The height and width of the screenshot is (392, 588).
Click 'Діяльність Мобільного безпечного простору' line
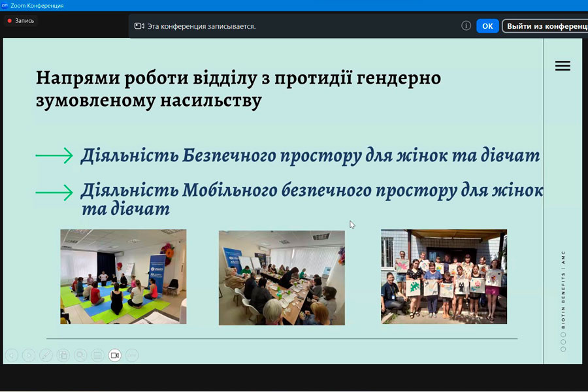pyautogui.click(x=312, y=190)
